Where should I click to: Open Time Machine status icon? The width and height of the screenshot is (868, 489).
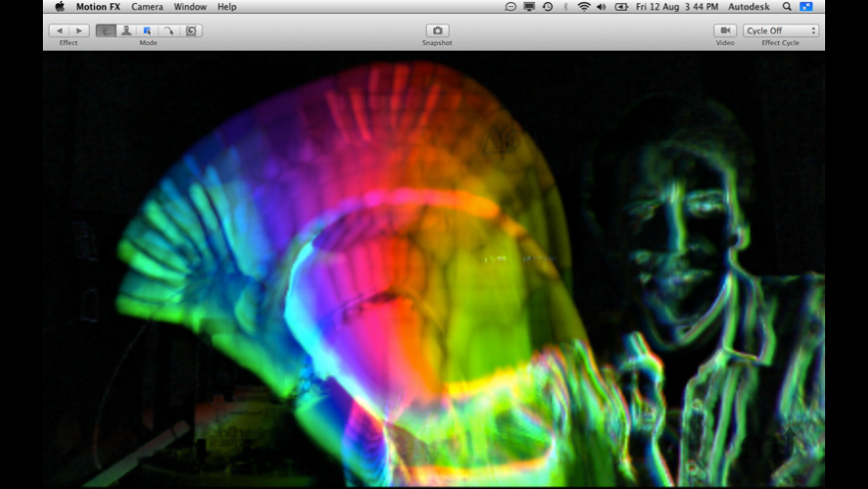coord(548,7)
